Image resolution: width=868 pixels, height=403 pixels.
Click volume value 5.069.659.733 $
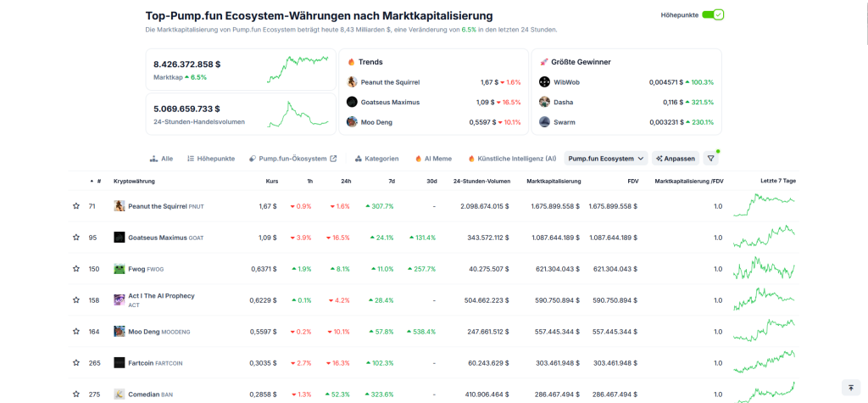point(186,109)
